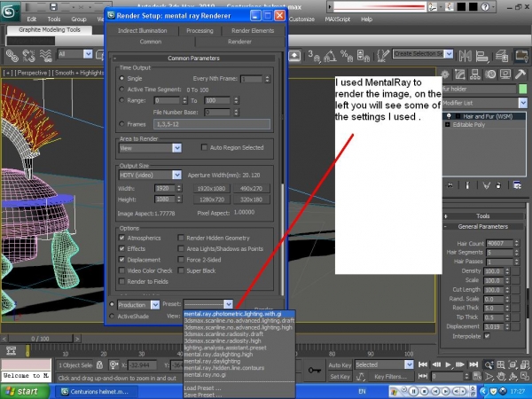Screen dimensions: 532x399
Task: Enable Render Hidden Geometry checkbox
Action: point(181,238)
